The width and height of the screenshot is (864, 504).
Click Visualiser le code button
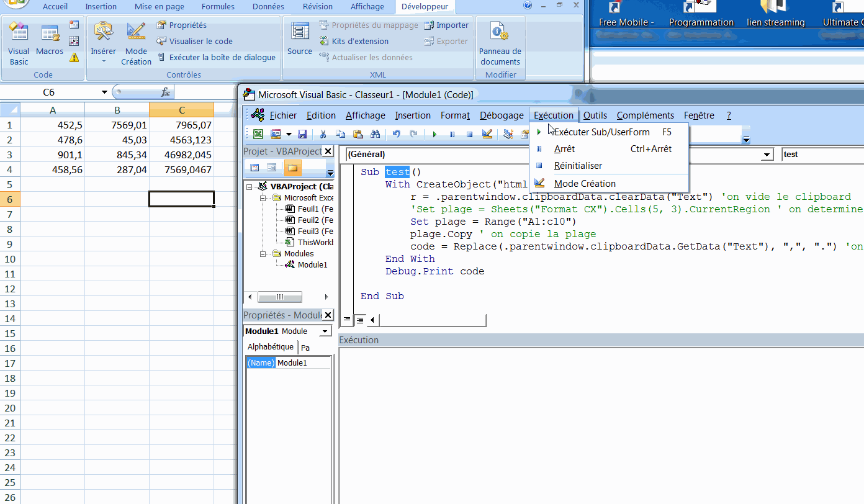click(x=194, y=42)
